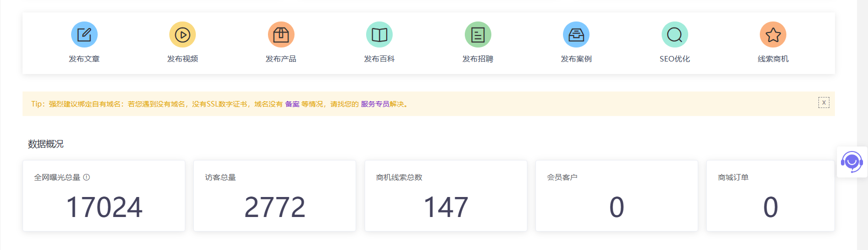Click the 发布文章 pencil icon
The width and height of the screenshot is (868, 250).
pos(84,34)
